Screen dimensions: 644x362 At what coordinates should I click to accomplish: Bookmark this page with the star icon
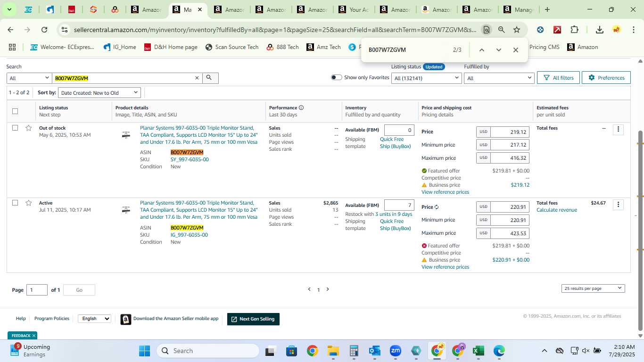coord(517,30)
